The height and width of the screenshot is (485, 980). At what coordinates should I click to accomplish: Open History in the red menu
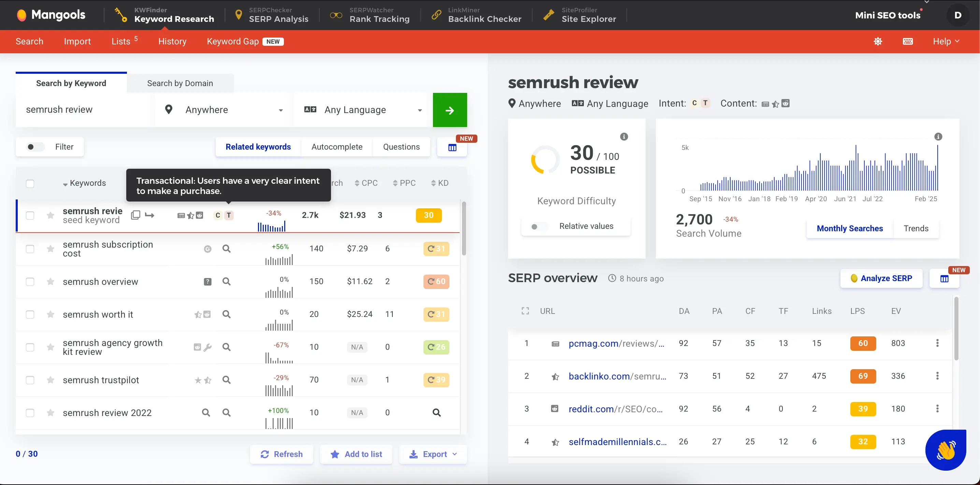coord(172,41)
